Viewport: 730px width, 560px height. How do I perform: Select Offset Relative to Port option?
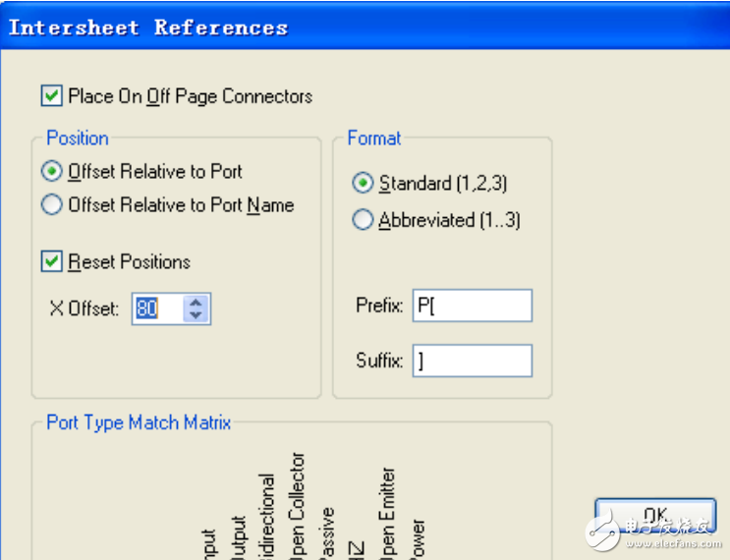tap(51, 172)
